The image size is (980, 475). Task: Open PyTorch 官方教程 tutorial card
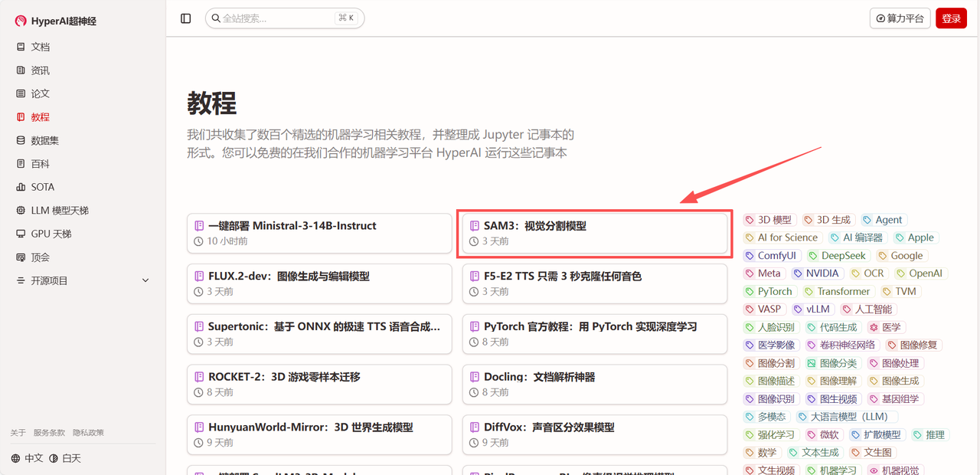[595, 334]
